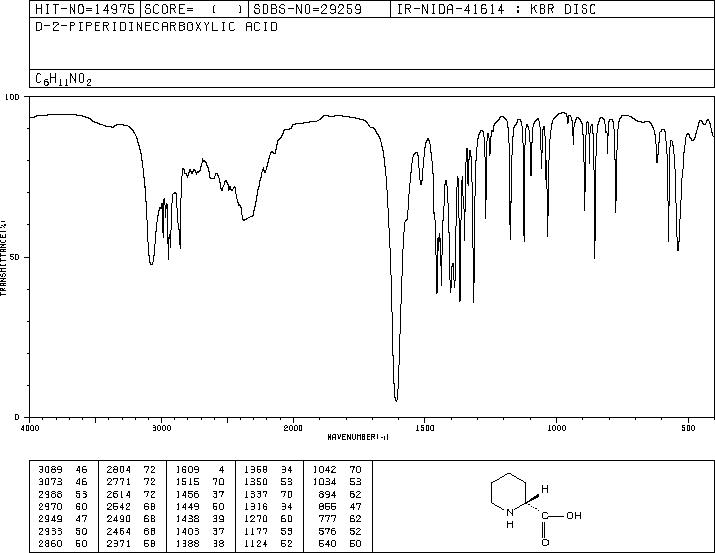The height and width of the screenshot is (553, 715).
Task: Click the 2000 wavenumber axis label
Action: coord(293,428)
